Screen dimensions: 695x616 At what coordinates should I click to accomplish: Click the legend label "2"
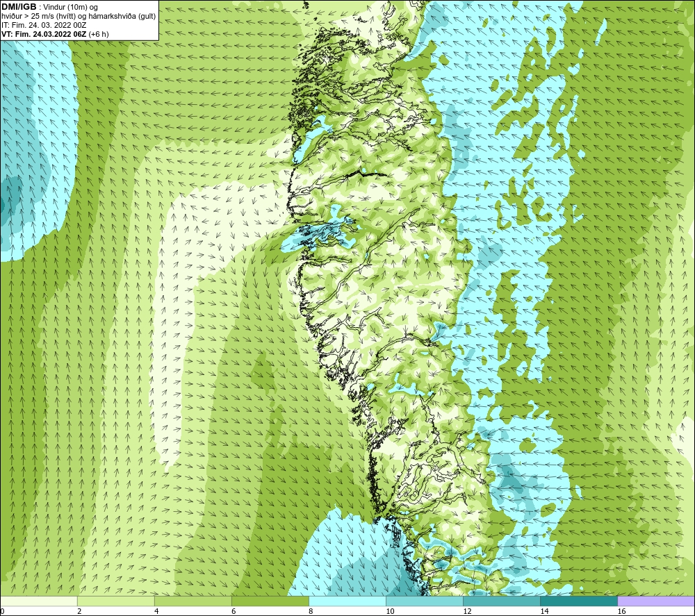(x=79, y=612)
